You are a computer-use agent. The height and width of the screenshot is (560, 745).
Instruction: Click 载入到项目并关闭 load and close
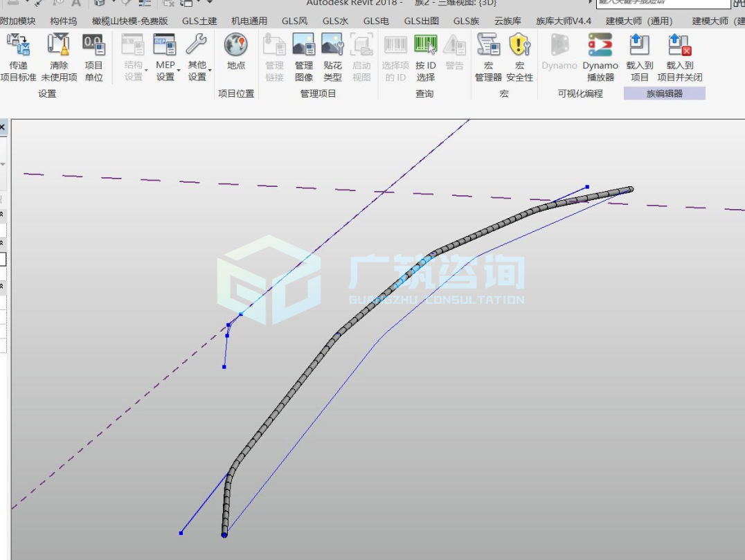(679, 45)
